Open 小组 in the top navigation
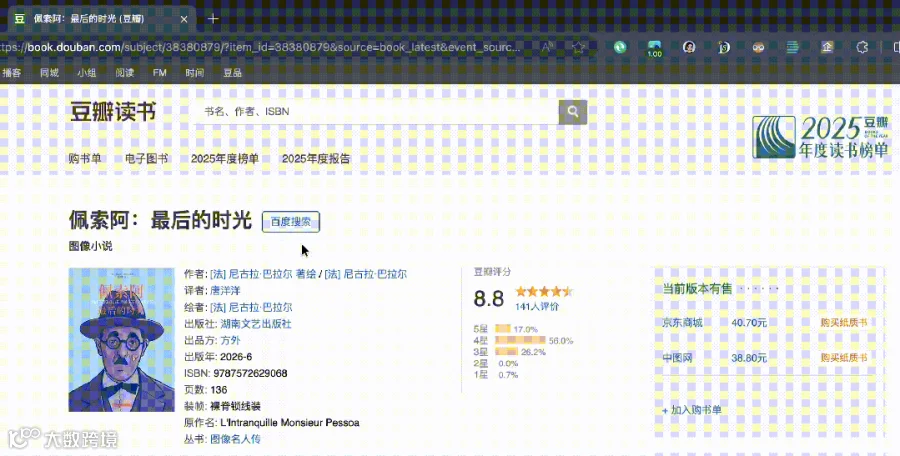 pyautogui.click(x=87, y=72)
